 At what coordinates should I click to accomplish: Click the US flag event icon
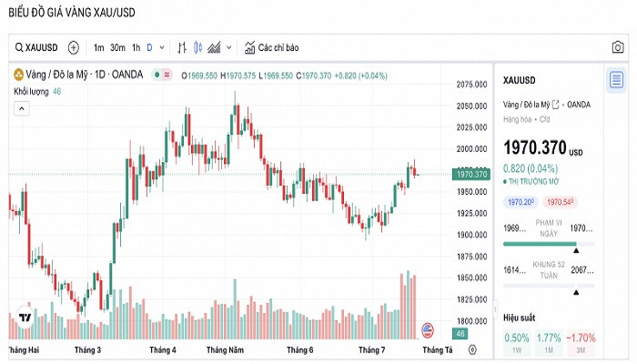429,329
